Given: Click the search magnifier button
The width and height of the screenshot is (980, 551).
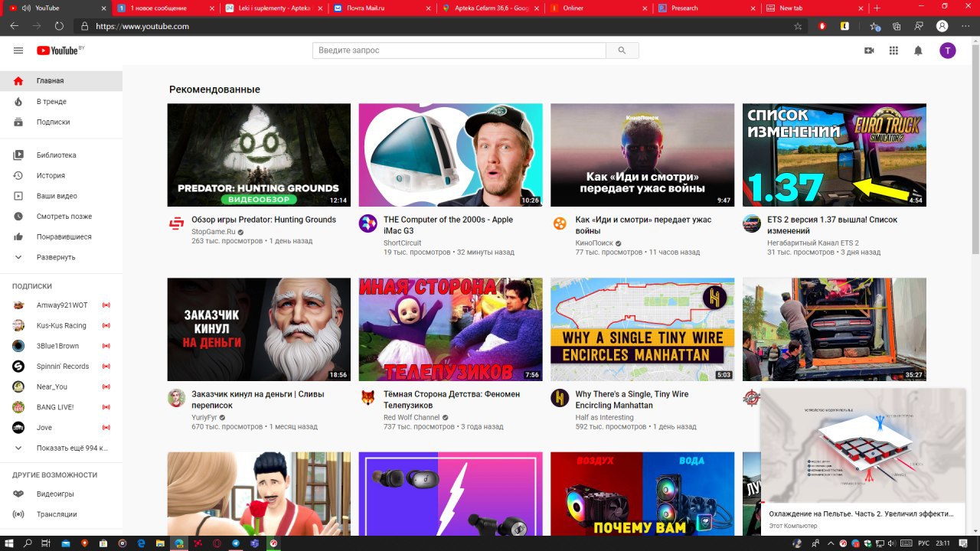Looking at the screenshot, I should pyautogui.click(x=622, y=51).
